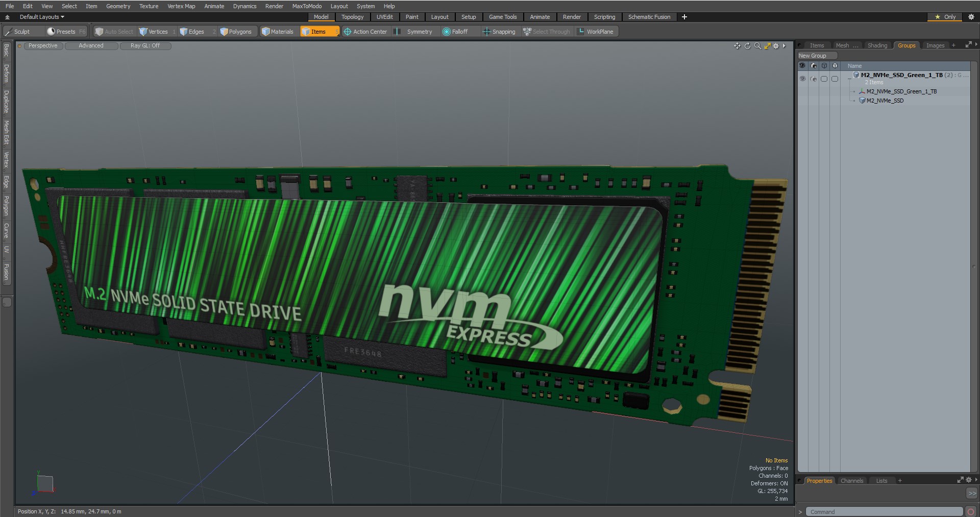Open layout settings gear at top right
The image size is (980, 517).
971,17
